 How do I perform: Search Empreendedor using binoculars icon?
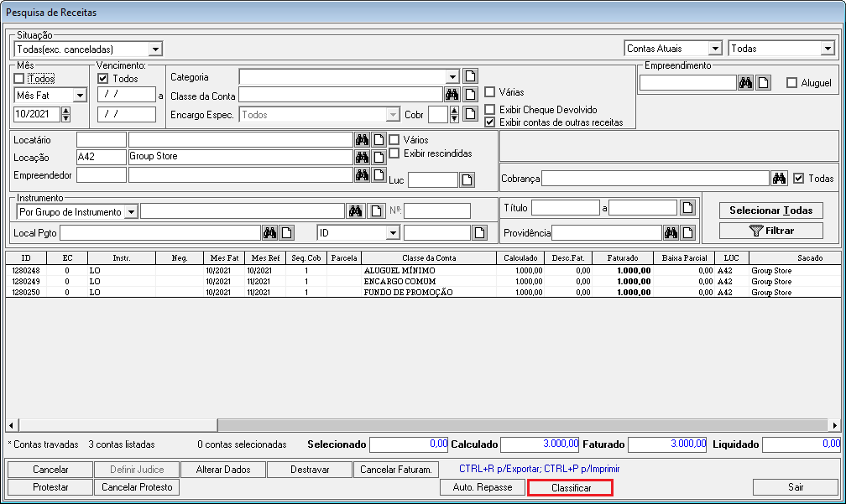point(362,174)
